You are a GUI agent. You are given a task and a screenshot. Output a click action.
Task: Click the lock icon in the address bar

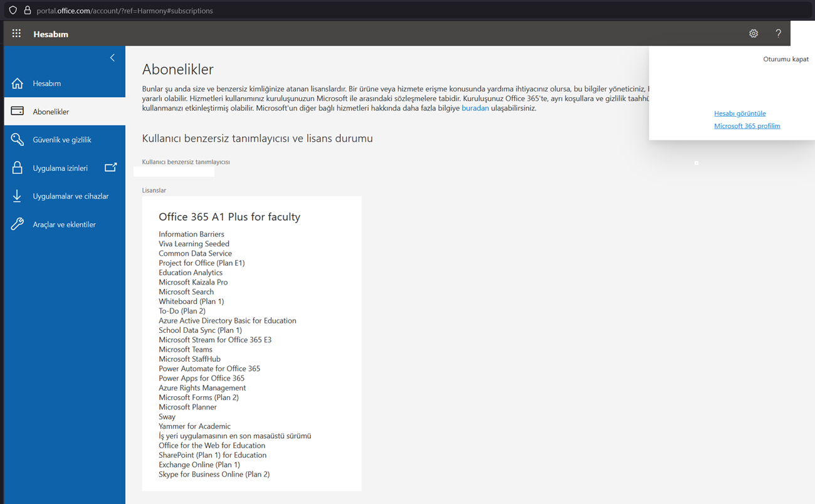click(27, 11)
